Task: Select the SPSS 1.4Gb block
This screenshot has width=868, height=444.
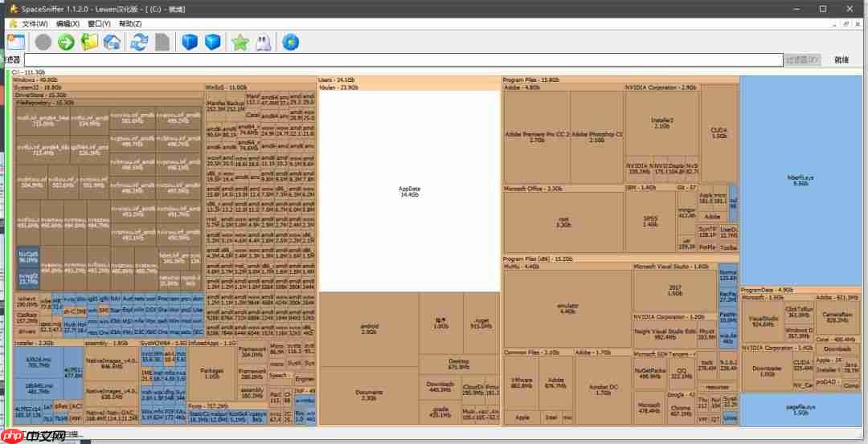Action: [x=650, y=222]
